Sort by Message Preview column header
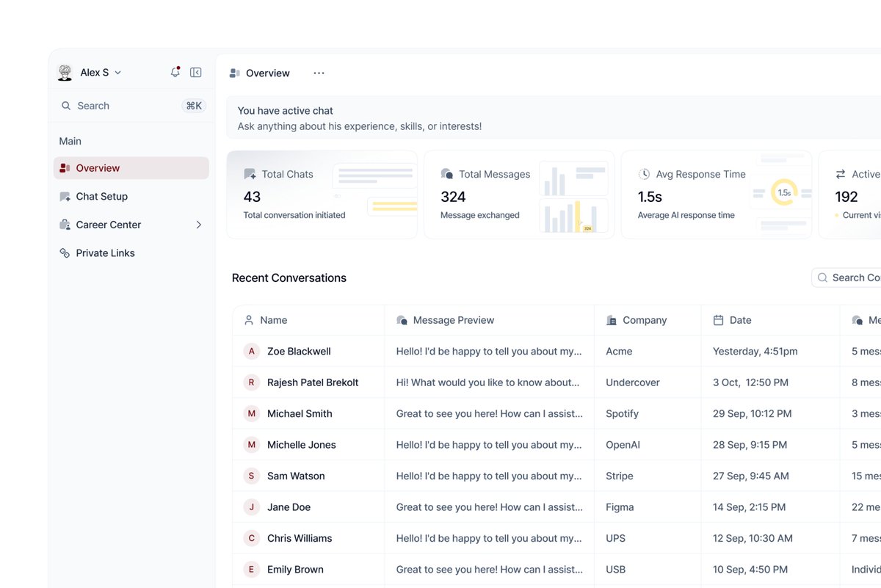Viewport: 881px width, 588px height. pyautogui.click(x=489, y=320)
